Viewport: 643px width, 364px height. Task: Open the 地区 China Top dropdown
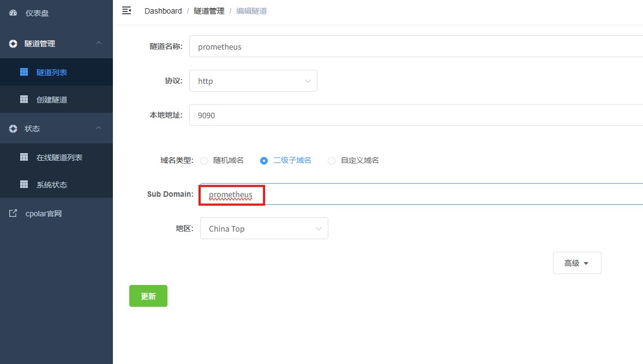click(264, 228)
